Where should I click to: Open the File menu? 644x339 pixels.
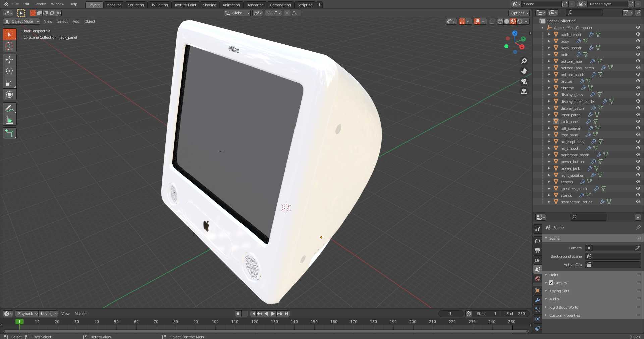pyautogui.click(x=15, y=4)
